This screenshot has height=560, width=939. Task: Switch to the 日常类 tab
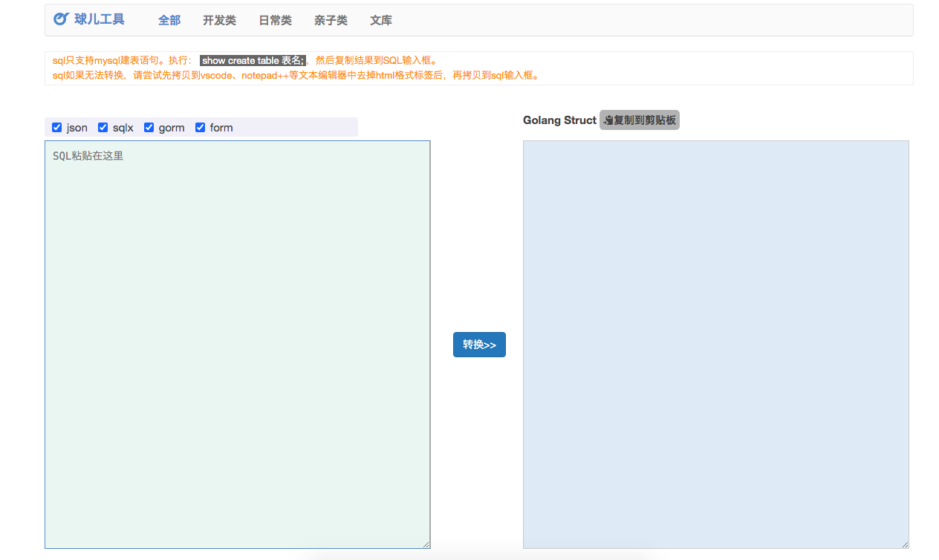click(275, 20)
